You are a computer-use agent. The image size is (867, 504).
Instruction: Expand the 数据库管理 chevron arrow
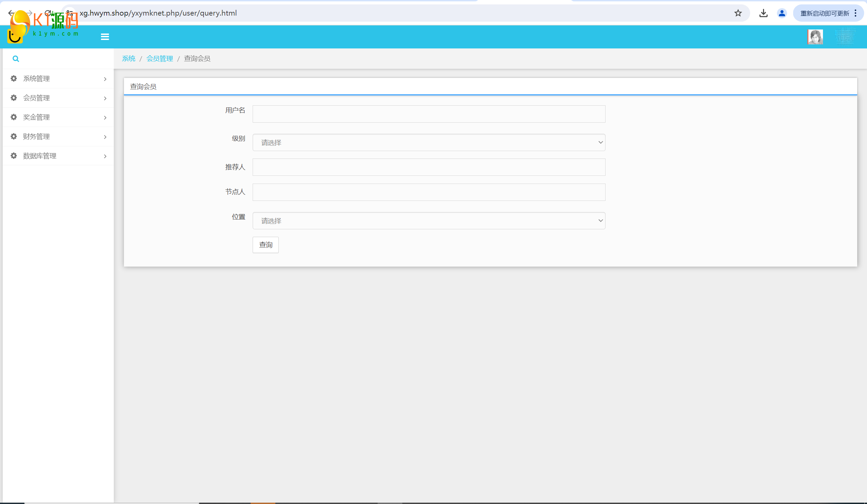tap(105, 156)
